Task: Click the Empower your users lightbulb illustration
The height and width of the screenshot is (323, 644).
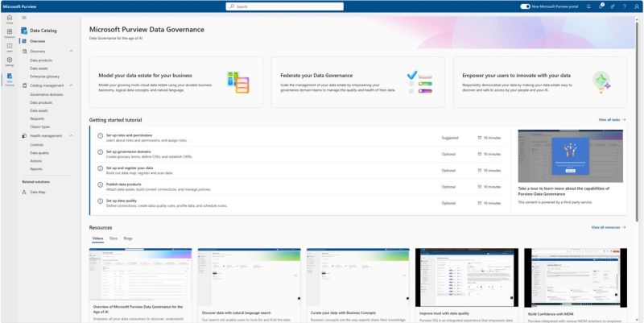Action: [x=601, y=82]
